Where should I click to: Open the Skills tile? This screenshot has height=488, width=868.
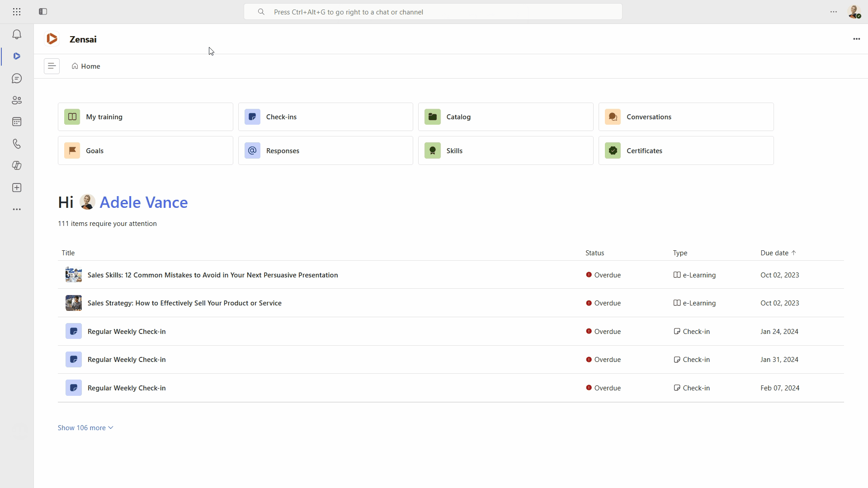pyautogui.click(x=505, y=150)
